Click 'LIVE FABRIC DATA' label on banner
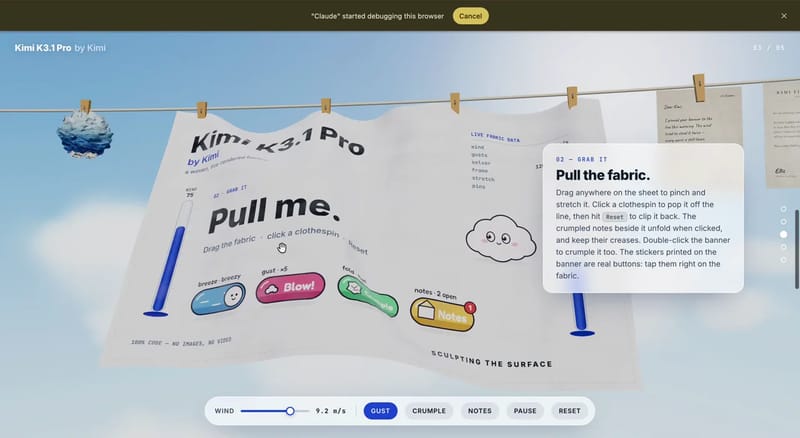This screenshot has height=438, width=800. 495,137
